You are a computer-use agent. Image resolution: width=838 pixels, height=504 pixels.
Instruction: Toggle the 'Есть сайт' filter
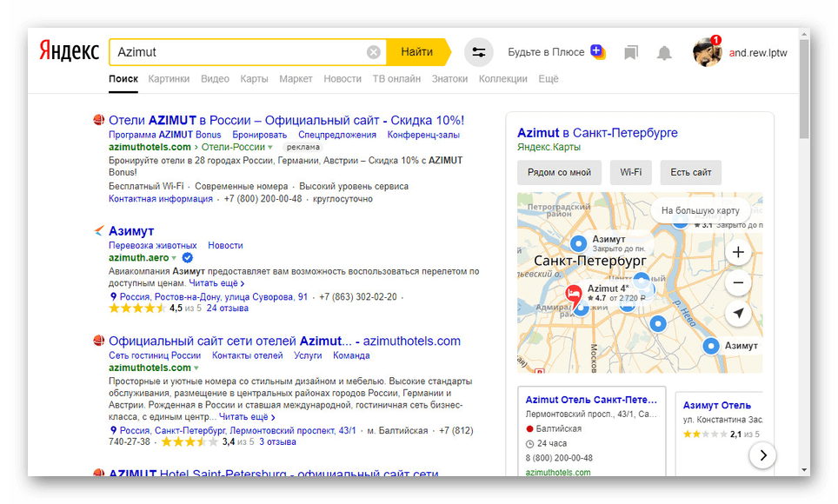690,172
